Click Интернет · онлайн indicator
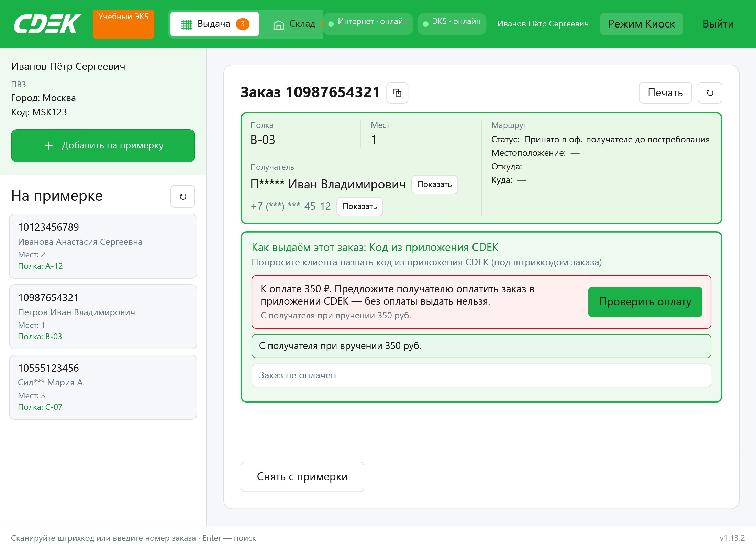 pyautogui.click(x=368, y=24)
